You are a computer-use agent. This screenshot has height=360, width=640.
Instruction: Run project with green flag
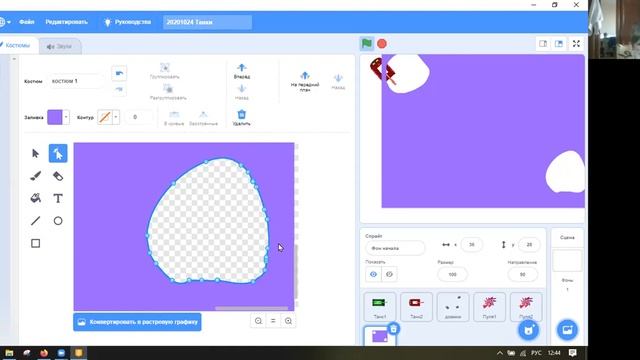point(367,43)
